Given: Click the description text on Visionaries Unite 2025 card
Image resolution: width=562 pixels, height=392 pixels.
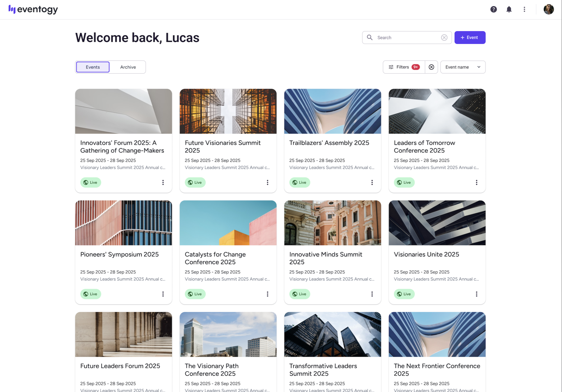Looking at the screenshot, I should [436, 279].
